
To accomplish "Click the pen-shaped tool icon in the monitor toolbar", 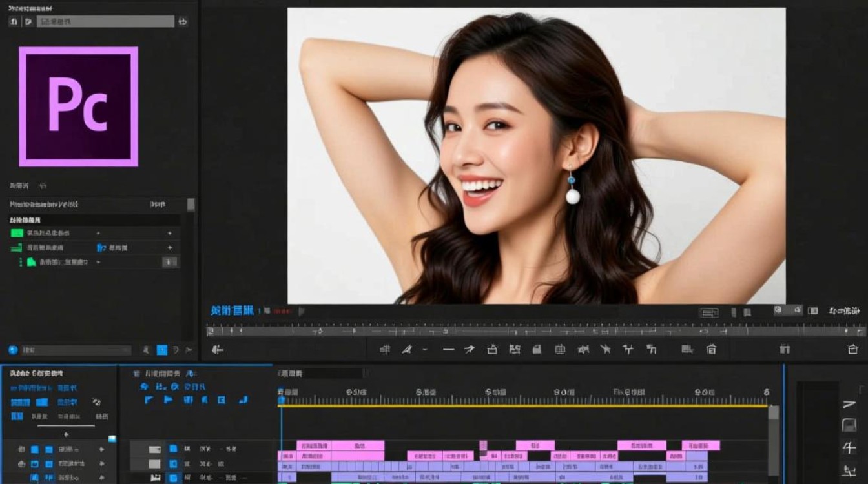I will 407,349.
